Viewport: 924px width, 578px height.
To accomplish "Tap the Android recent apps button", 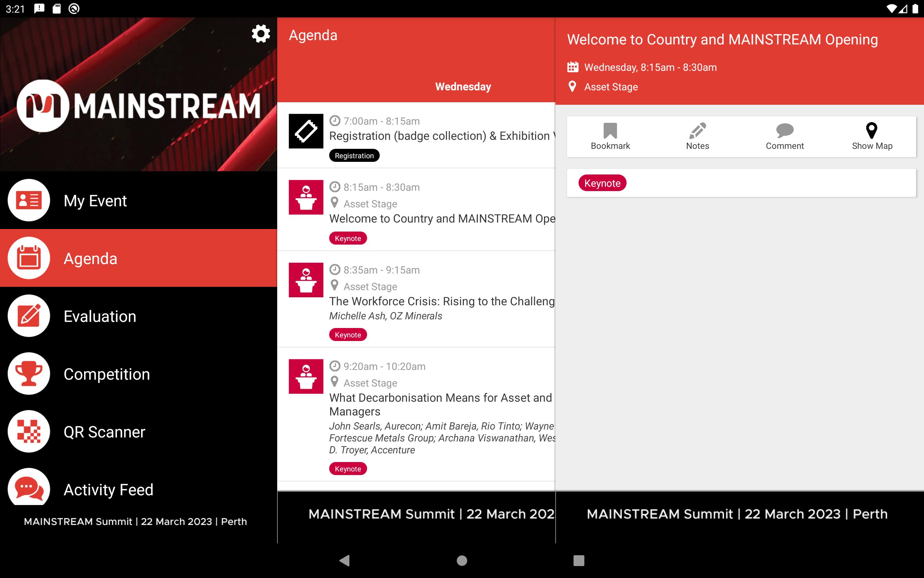I will tap(579, 560).
